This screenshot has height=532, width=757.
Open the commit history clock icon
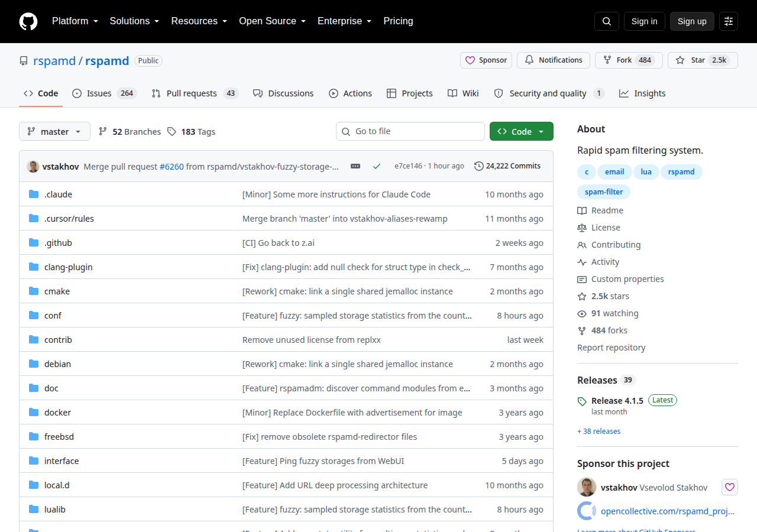point(479,166)
